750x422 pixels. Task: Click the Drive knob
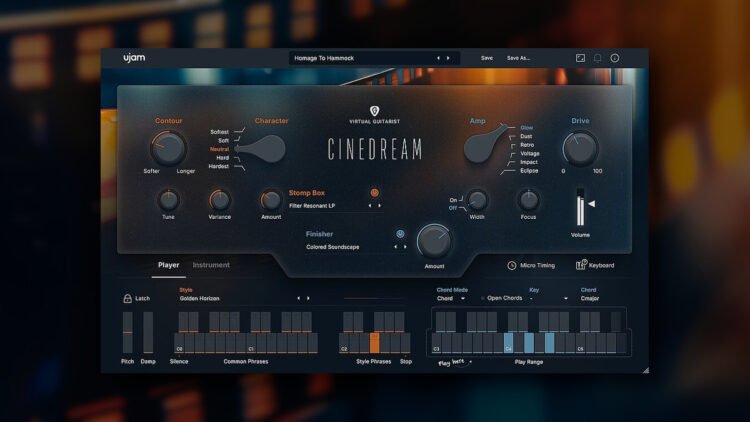pyautogui.click(x=580, y=148)
